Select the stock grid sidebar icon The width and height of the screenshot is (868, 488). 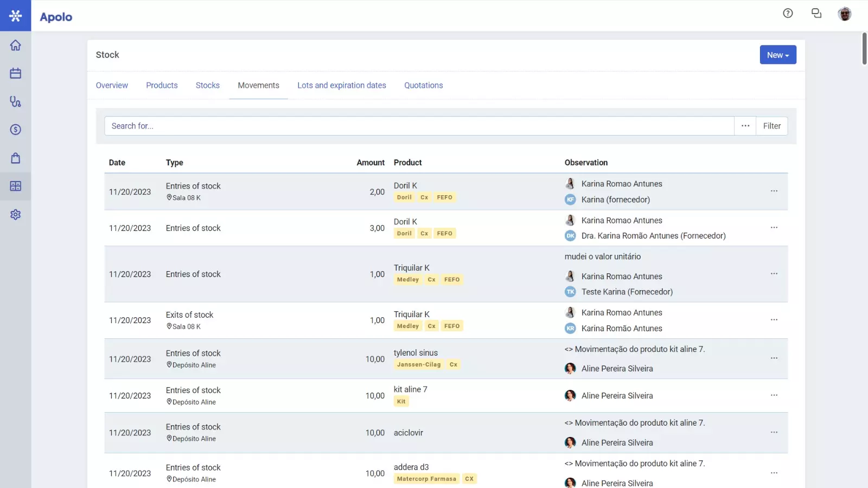click(15, 186)
